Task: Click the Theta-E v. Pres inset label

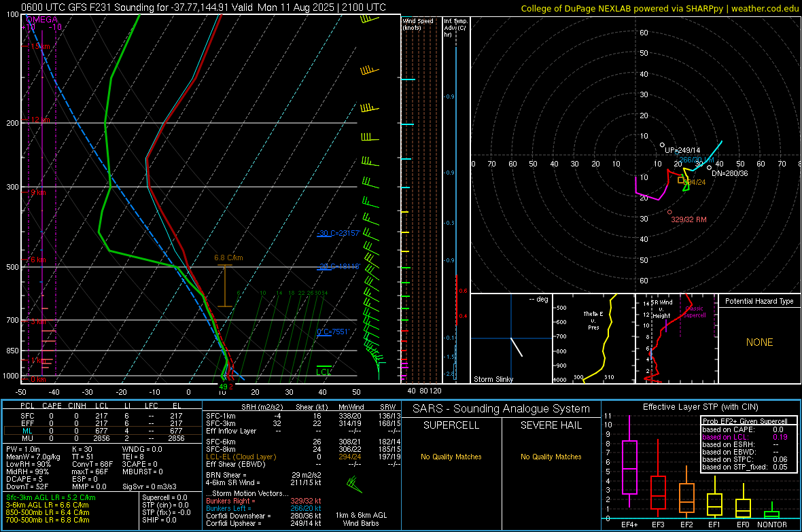Action: coord(593,320)
